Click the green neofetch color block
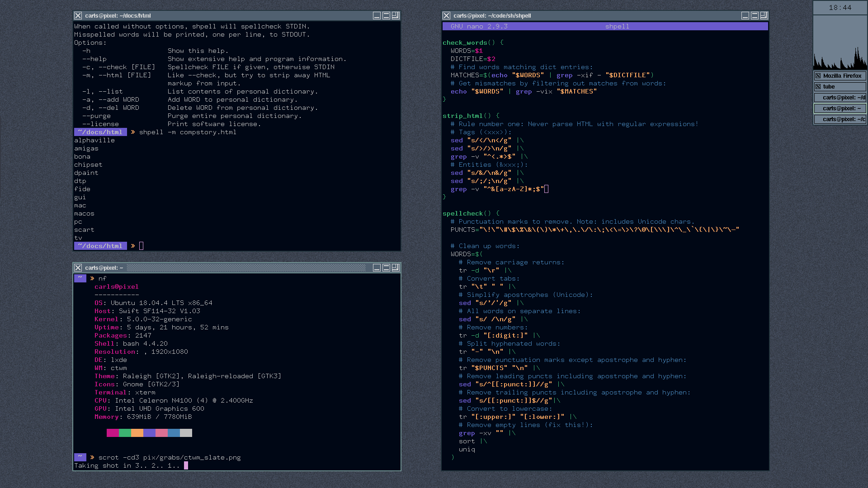Viewport: 868px width, 488px height. tap(125, 433)
